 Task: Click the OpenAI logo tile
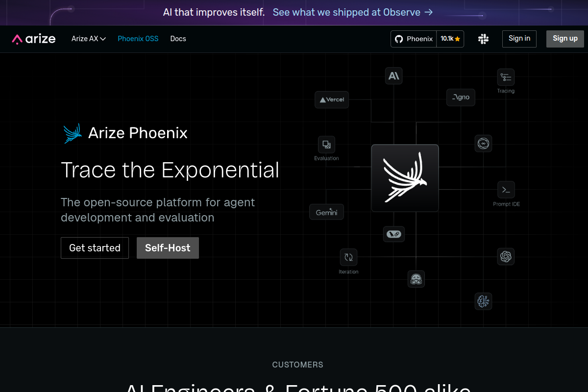[506, 256]
